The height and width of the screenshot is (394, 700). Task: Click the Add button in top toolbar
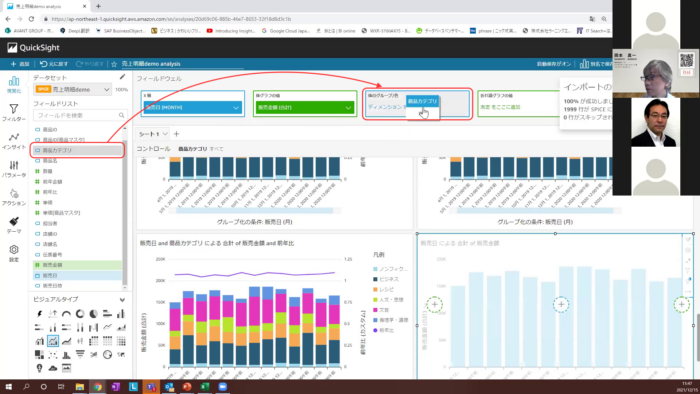click(x=20, y=64)
